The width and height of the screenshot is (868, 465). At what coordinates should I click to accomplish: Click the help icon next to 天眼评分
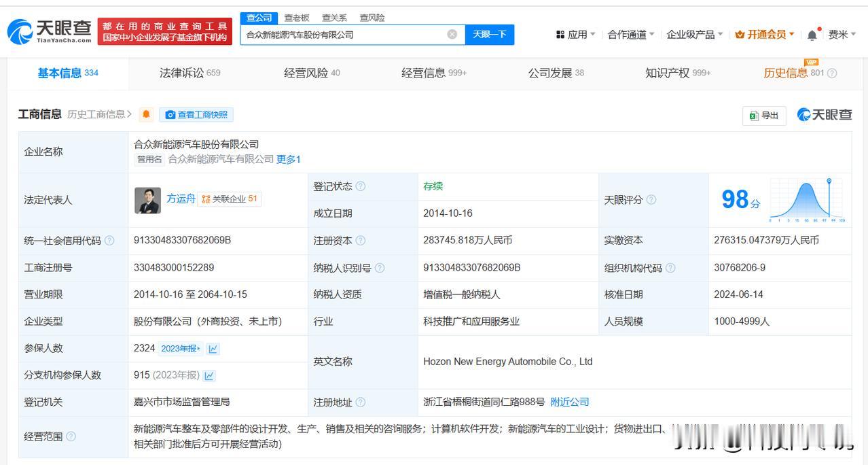pos(651,200)
